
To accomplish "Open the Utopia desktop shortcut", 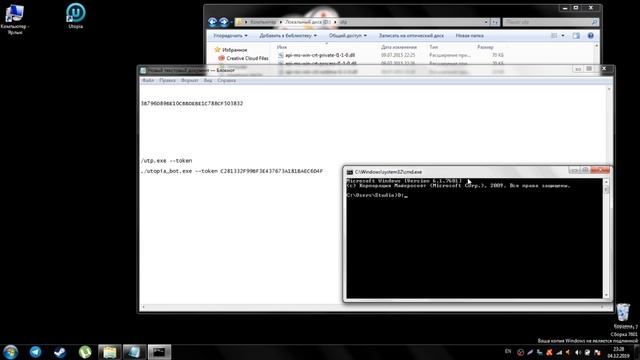I will (76, 16).
